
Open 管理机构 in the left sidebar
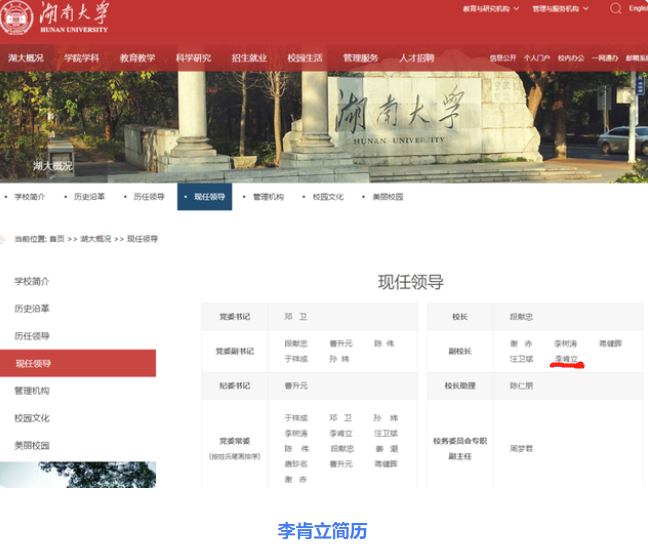click(32, 391)
